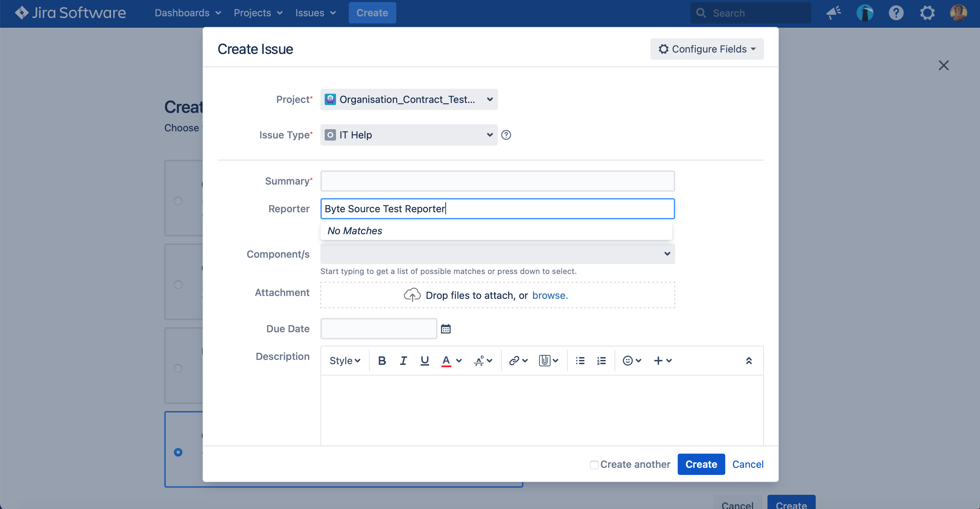Viewport: 980px width, 509px height.
Task: Open the Issues menu
Action: click(316, 13)
